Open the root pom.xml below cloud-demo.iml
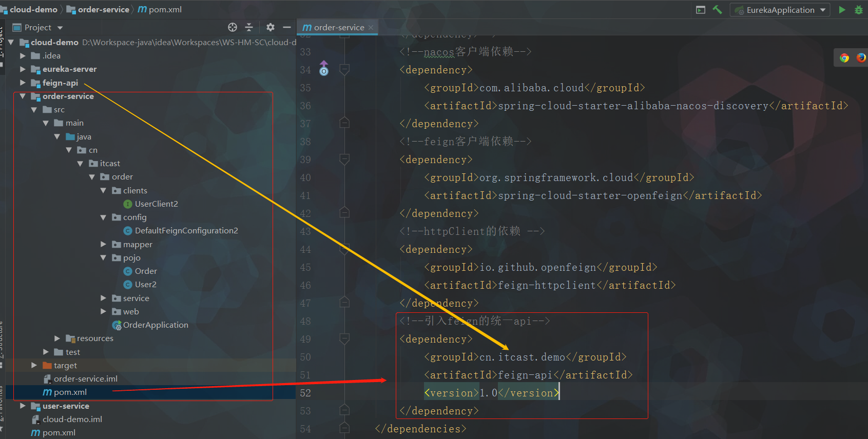The image size is (868, 439). [x=59, y=432]
